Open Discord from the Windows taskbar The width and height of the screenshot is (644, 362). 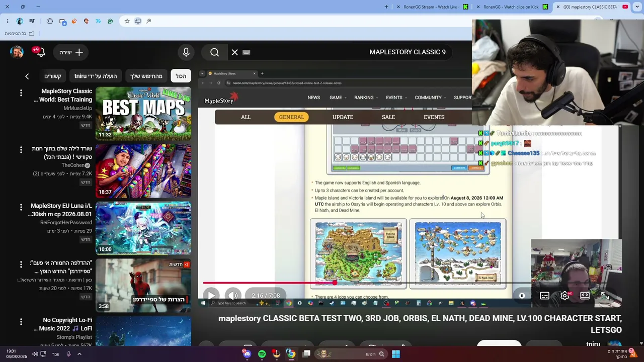247,354
